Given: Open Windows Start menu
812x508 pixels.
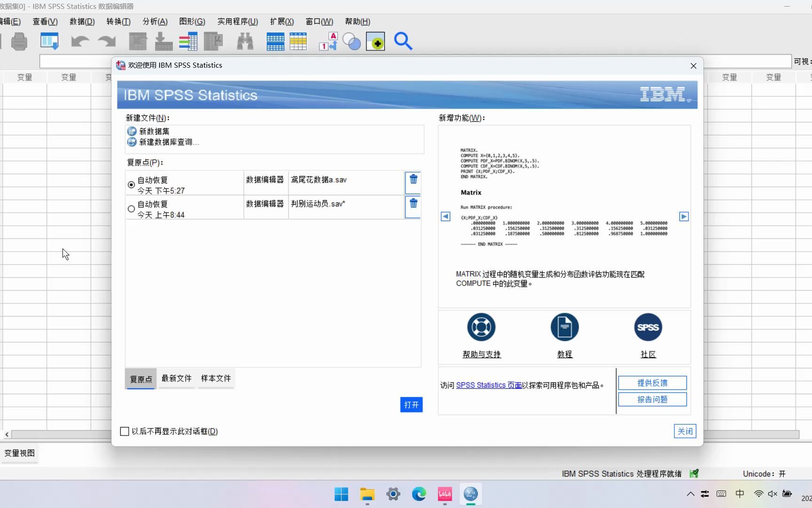Looking at the screenshot, I should (342, 494).
